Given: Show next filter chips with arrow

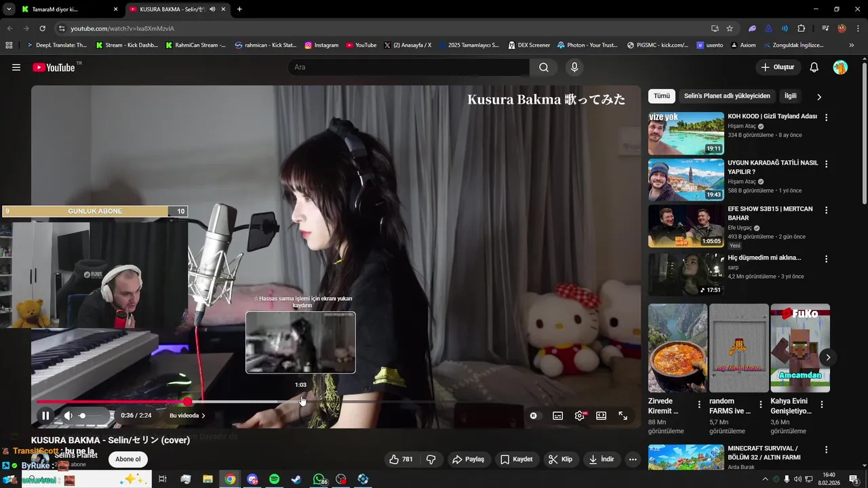Looking at the screenshot, I should (819, 97).
